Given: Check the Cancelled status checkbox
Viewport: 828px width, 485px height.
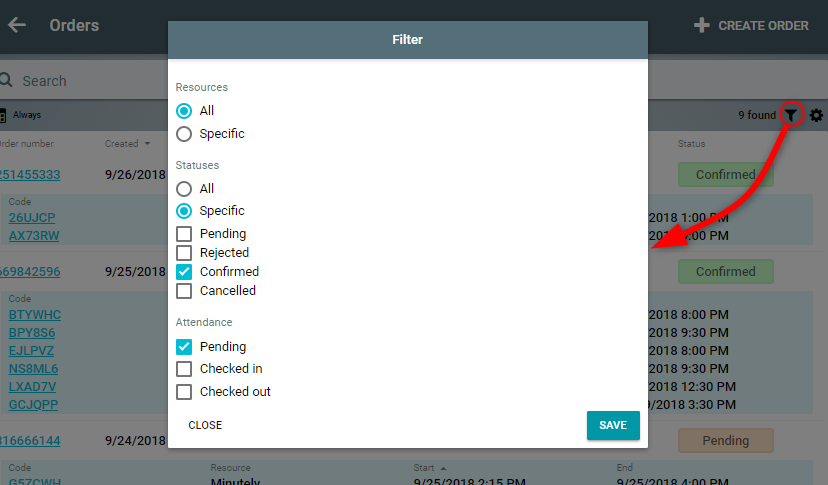Looking at the screenshot, I should 184,291.
